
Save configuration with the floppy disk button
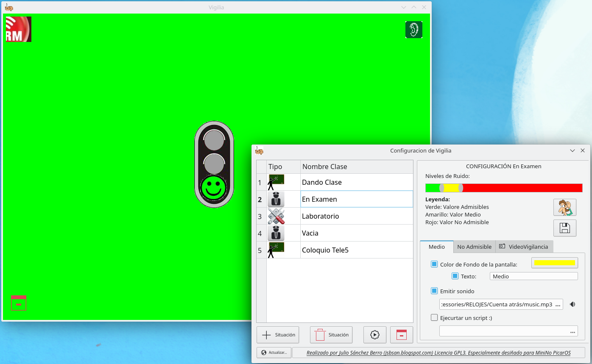point(565,228)
